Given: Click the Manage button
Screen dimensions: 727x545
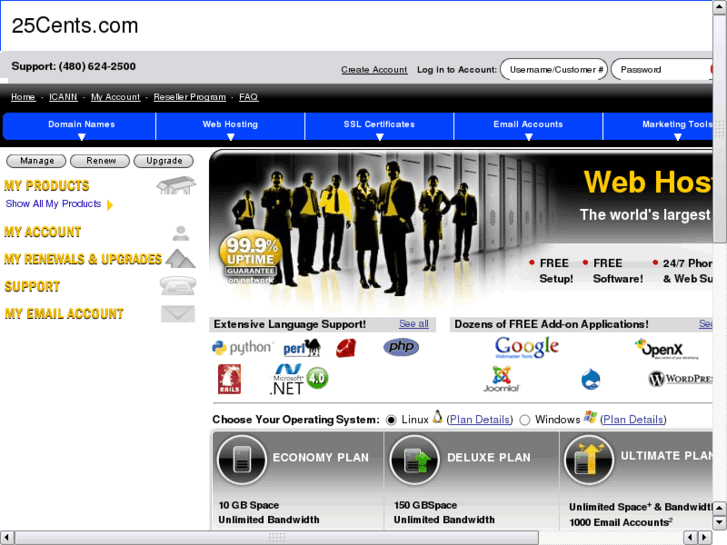Looking at the screenshot, I should 37,161.
